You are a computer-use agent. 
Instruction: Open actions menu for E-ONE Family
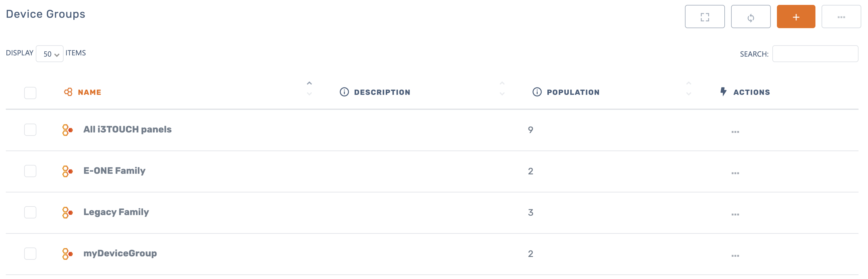point(735,173)
